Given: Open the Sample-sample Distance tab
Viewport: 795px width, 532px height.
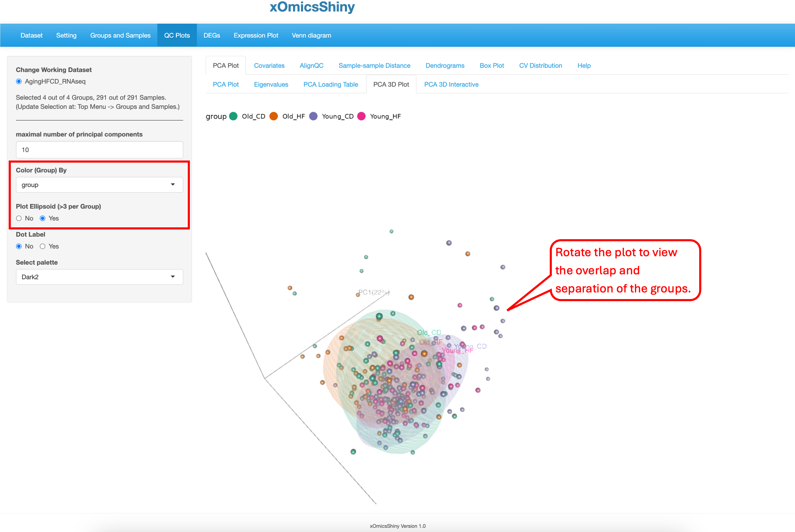Looking at the screenshot, I should tap(374, 65).
